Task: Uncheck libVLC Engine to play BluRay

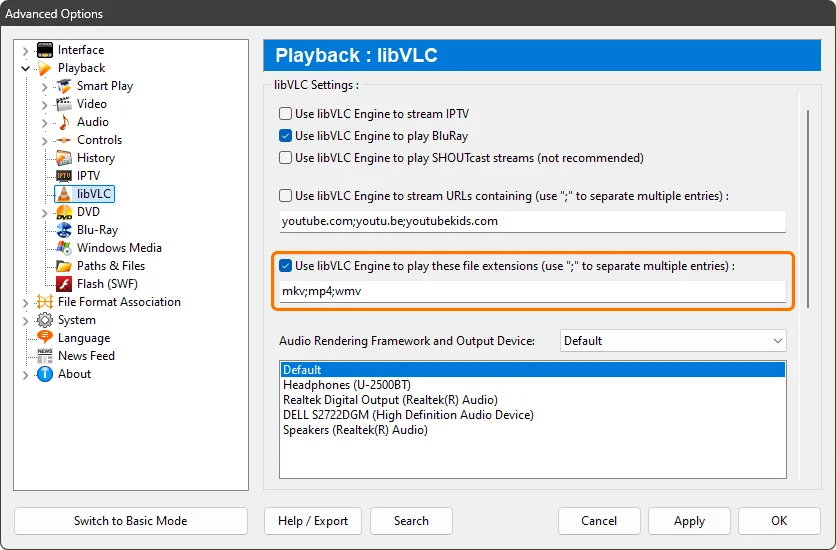Action: tap(286, 136)
